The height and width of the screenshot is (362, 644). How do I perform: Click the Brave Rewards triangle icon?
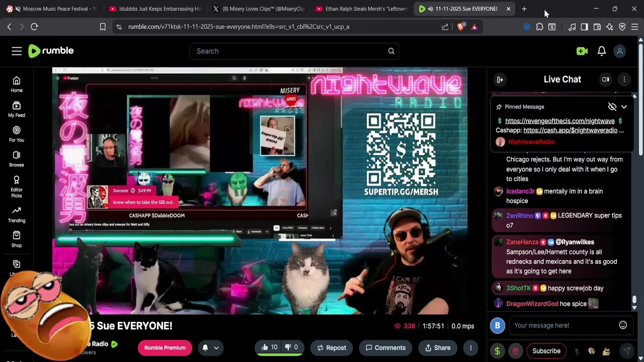(x=474, y=27)
